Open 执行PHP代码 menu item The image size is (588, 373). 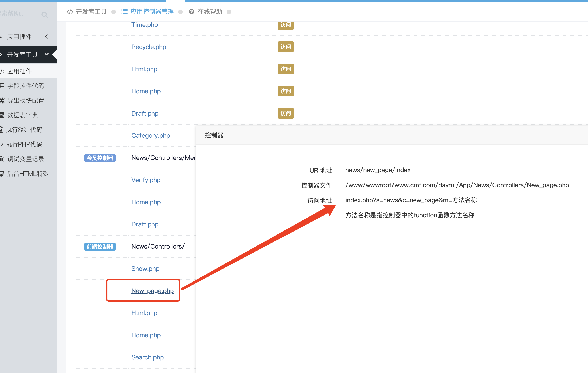[24, 144]
